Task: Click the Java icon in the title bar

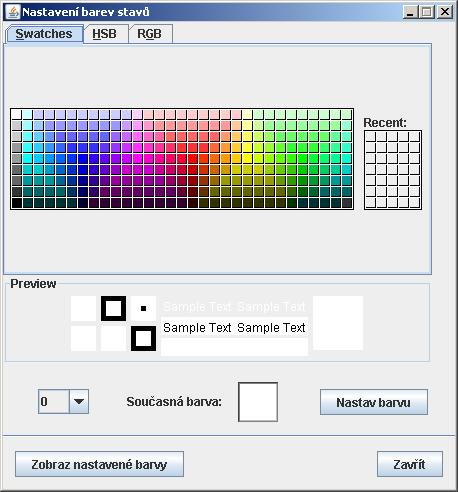Action: pyautogui.click(x=13, y=12)
